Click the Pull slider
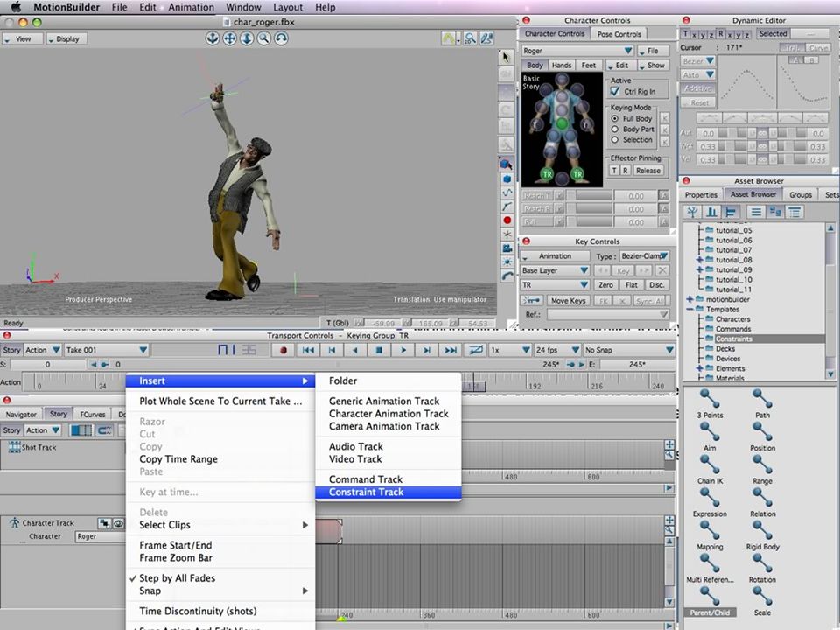Viewport: 840px width, 630px height. (589, 221)
